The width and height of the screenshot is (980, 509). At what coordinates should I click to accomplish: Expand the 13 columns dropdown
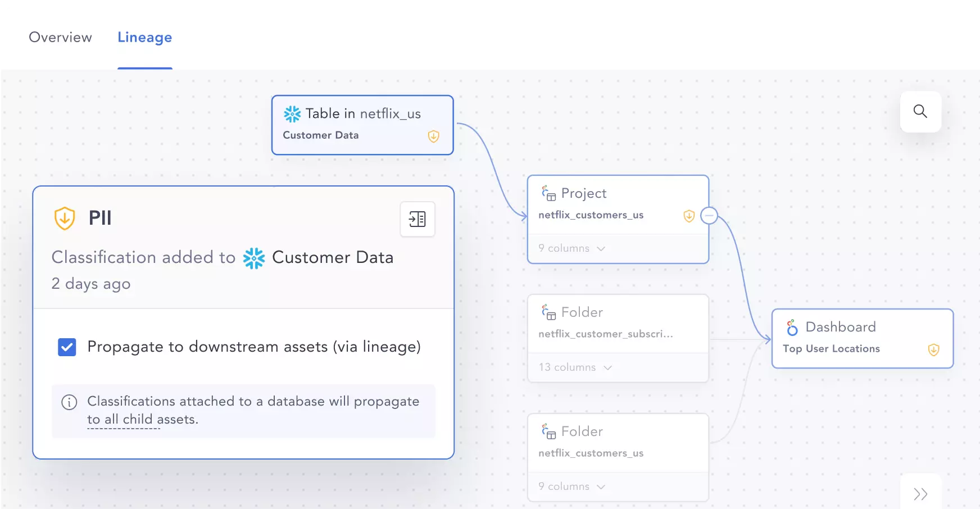click(575, 367)
